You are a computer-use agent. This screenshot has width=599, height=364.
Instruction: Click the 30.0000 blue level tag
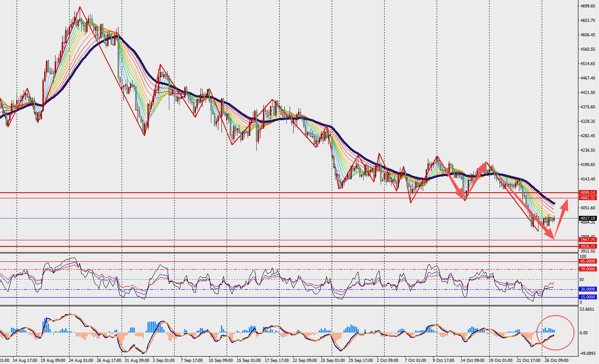(x=587, y=289)
